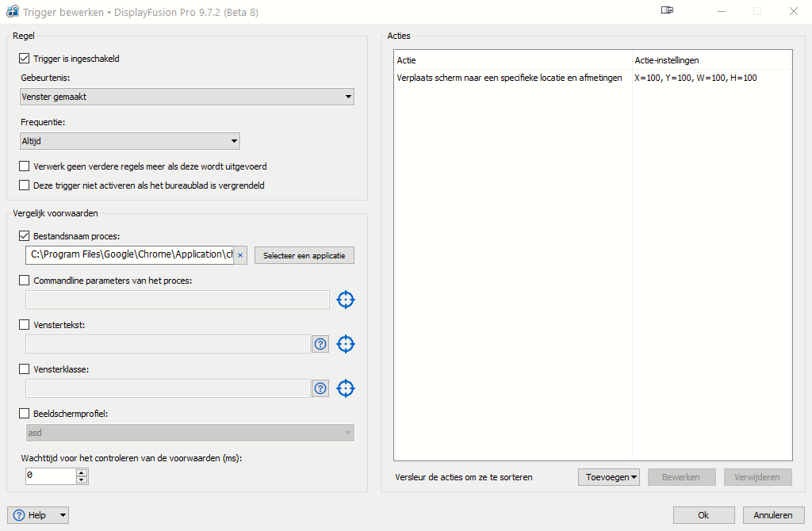812x531 pixels.
Task: Disable the 'Trigger is ingeschakeld' checkbox
Action: 24,59
